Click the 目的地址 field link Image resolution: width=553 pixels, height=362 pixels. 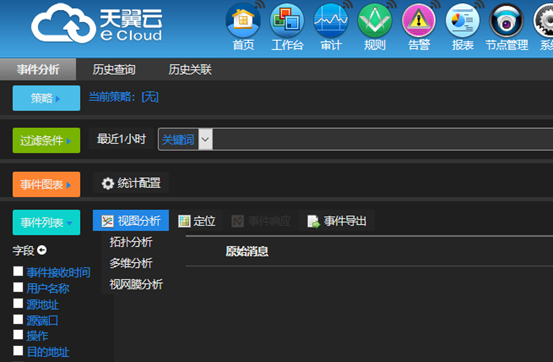[x=48, y=352]
